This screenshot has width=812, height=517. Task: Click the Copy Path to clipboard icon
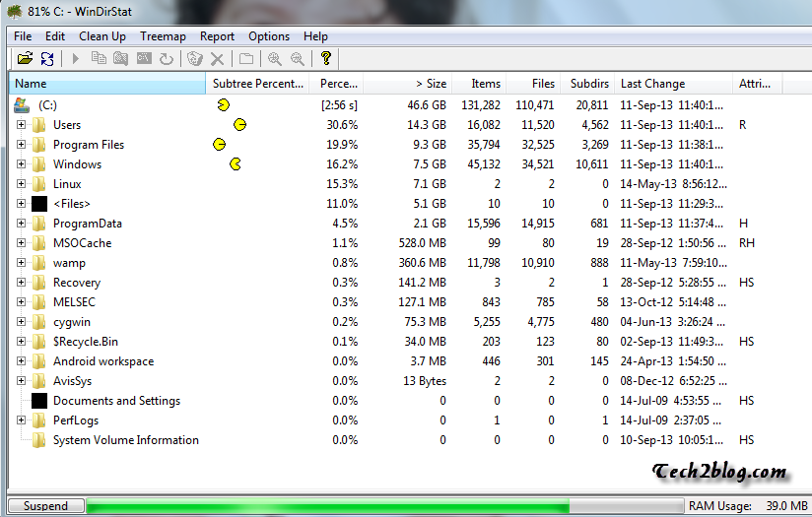[99, 58]
